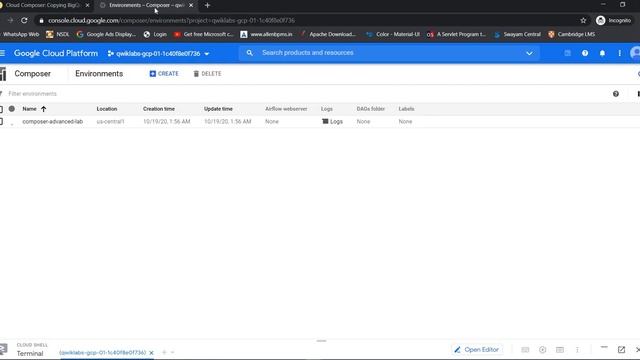Image resolution: width=640 pixels, height=360 pixels.
Task: Toggle the Cloud Shell keyboard icon
Action: click(x=525, y=350)
